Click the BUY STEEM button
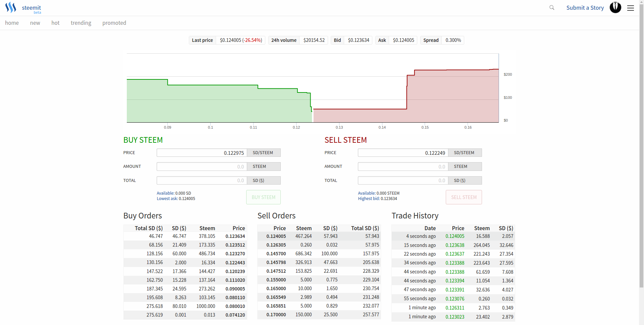This screenshot has width=644, height=325. [263, 197]
